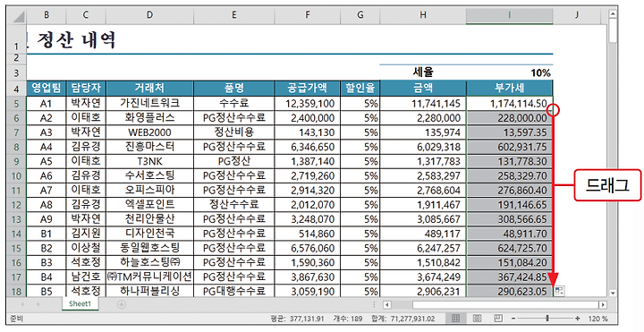The height and width of the screenshot is (332, 644).
Task: Select column I header
Action: 509,15
